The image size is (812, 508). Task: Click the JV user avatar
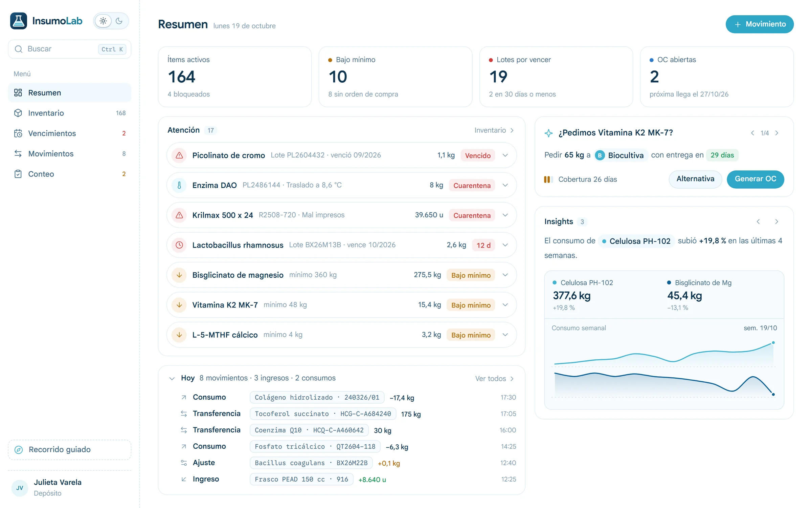point(20,488)
